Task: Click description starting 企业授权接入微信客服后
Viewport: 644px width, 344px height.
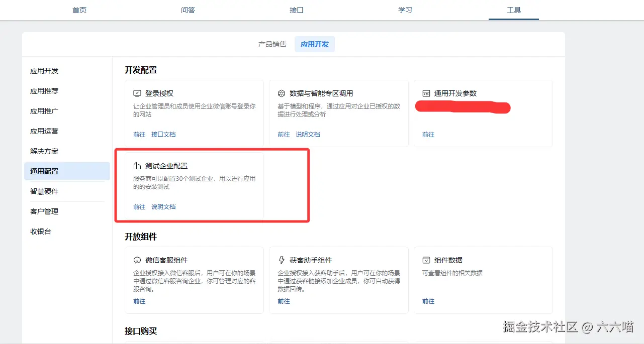Action: (195, 281)
